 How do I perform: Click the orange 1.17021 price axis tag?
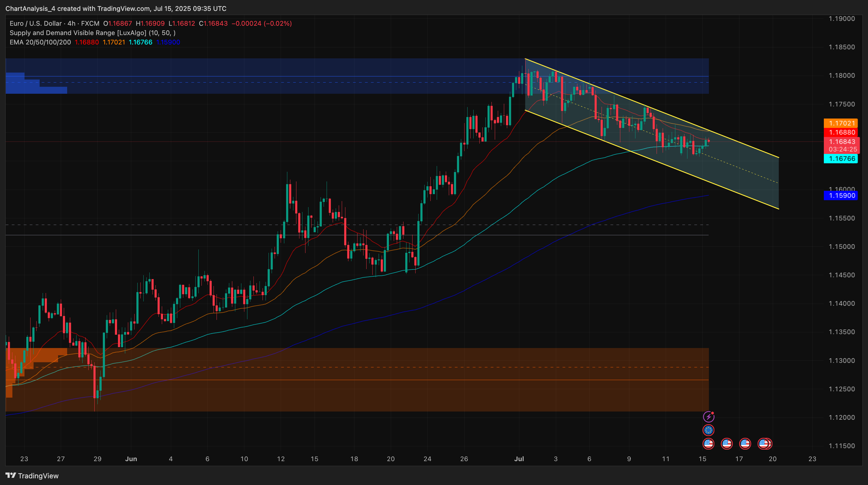841,123
